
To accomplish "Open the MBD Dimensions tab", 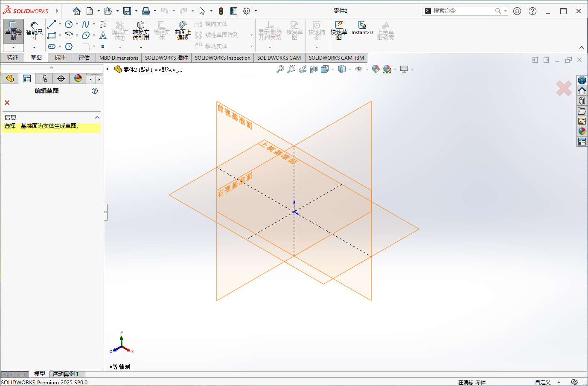I will tap(119, 58).
